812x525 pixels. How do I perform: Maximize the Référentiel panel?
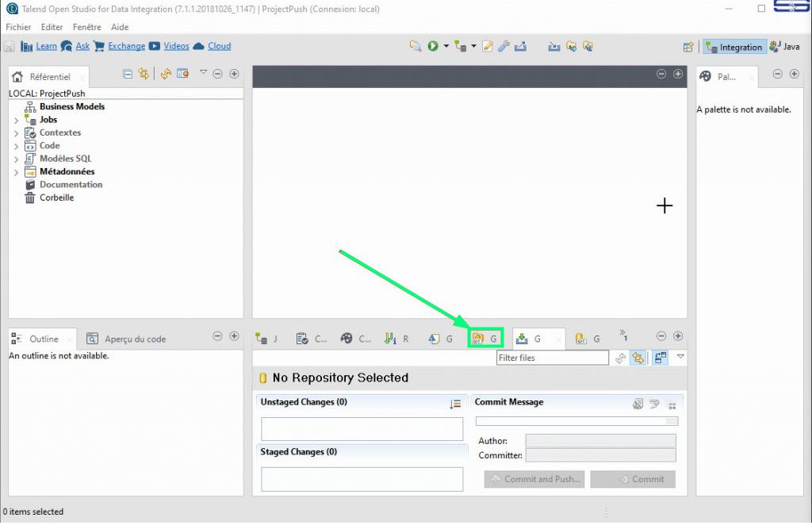234,74
